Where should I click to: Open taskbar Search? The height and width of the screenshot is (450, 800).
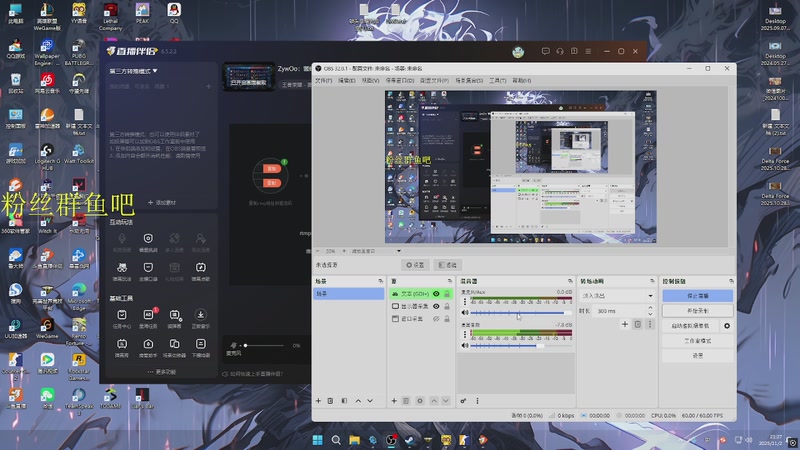tap(336, 440)
